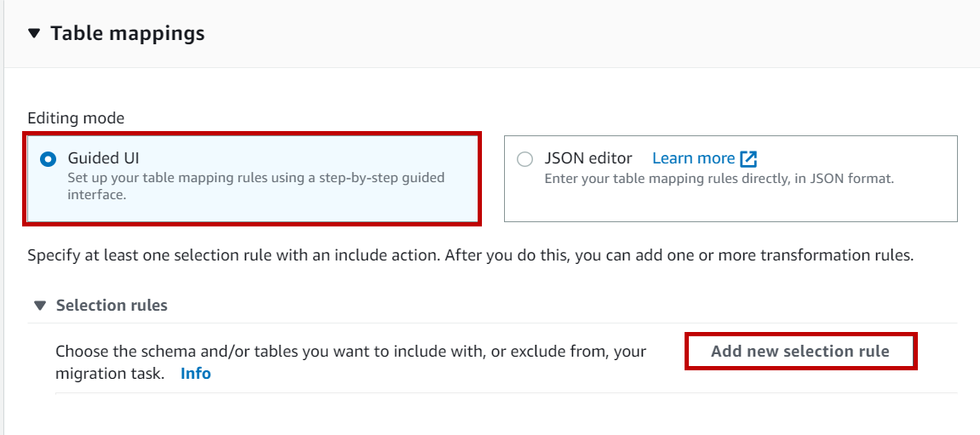
Task: Open the Learn more link
Action: pyautogui.click(x=693, y=158)
